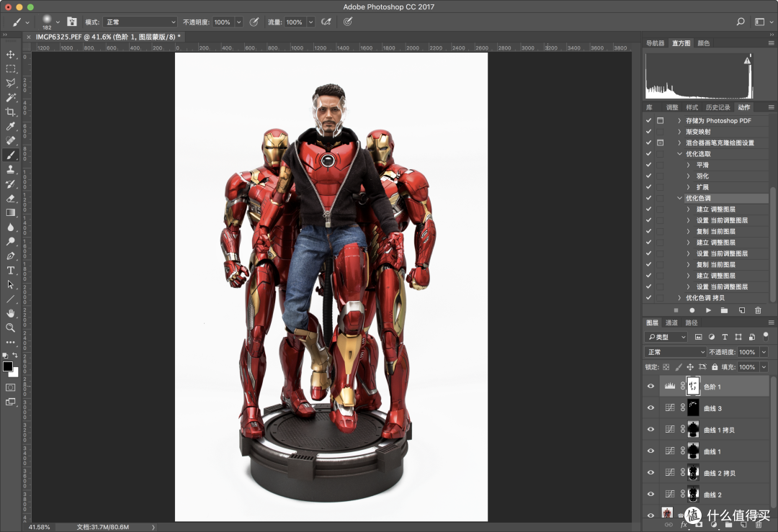Select the Hand tool
The width and height of the screenshot is (778, 532).
click(10, 313)
